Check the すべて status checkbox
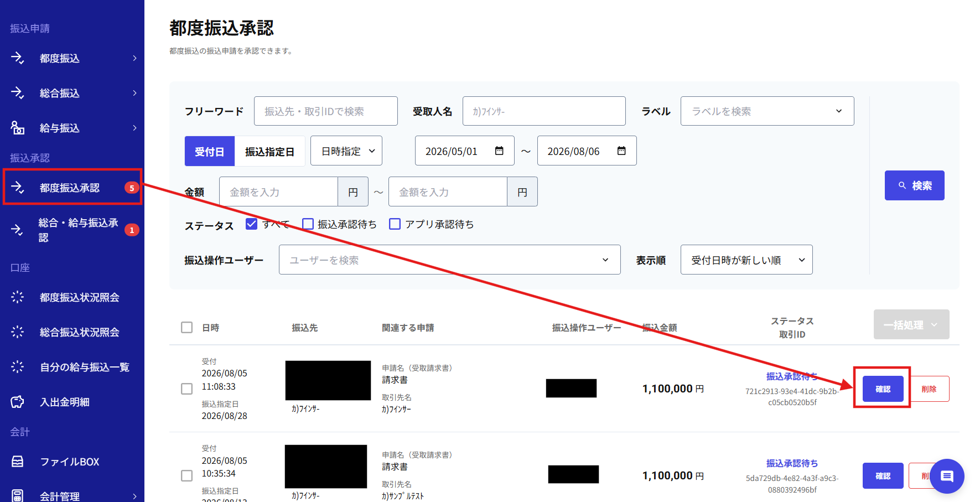The width and height of the screenshot is (980, 502). point(252,224)
